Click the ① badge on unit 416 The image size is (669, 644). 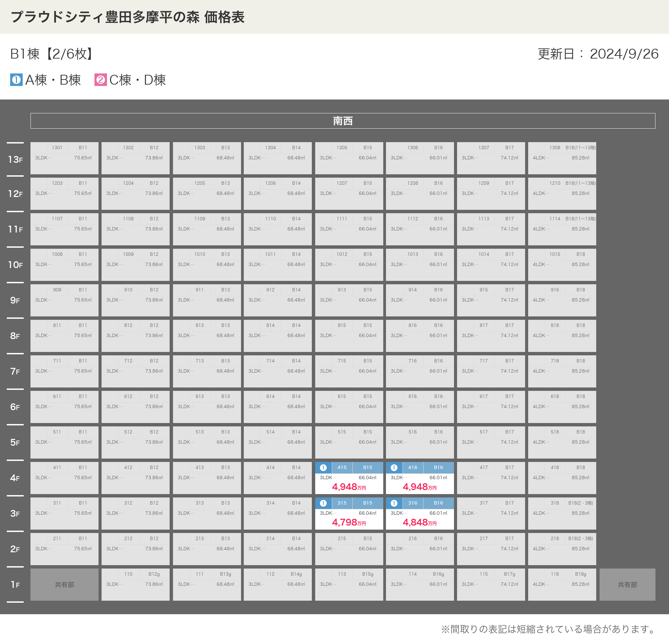point(394,468)
